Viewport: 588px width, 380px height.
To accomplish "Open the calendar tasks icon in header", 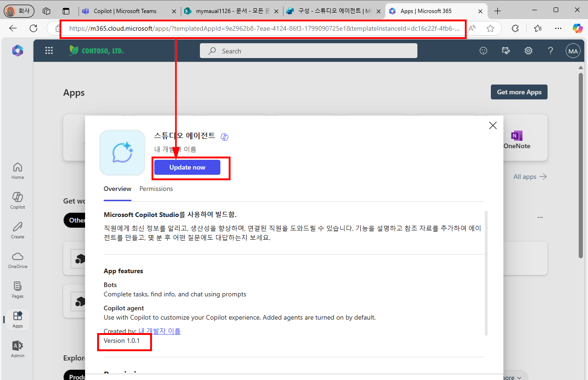I will pos(506,51).
